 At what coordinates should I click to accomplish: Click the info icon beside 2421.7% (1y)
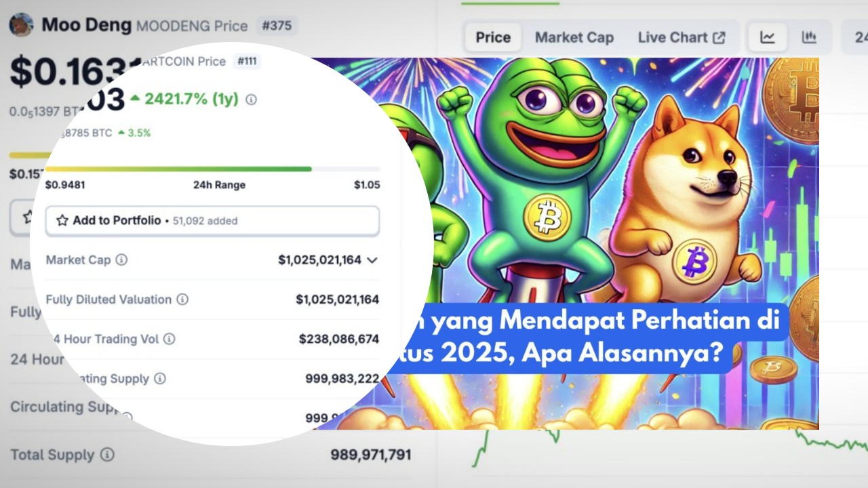251,100
